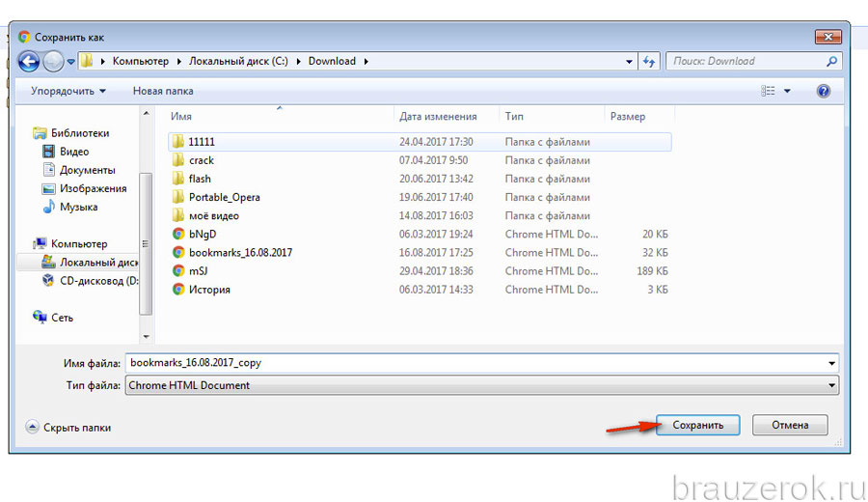The width and height of the screenshot is (868, 502).
Task: Select CD-дисковод (D:) in sidebar
Action: pos(98,281)
